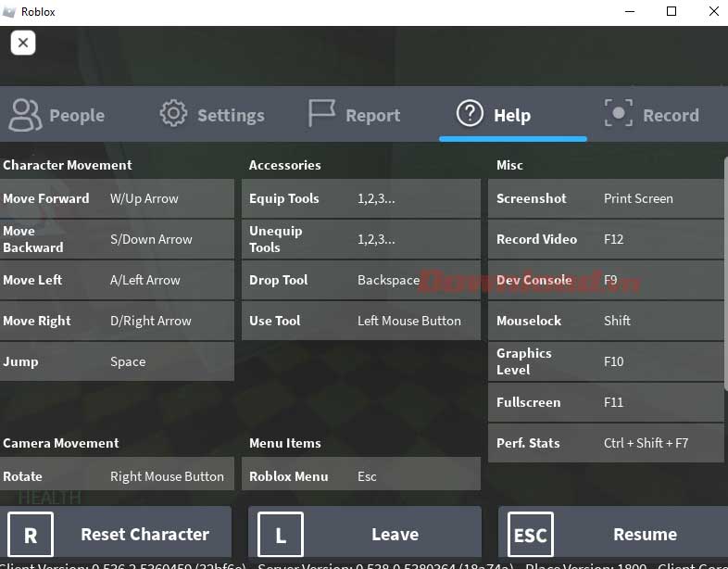
Task: Click the R key icon
Action: point(31,534)
